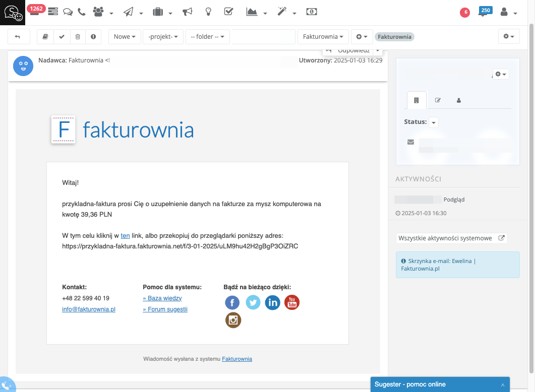Open Instagram icon in email footer
The width and height of the screenshot is (535, 392).
[233, 320]
